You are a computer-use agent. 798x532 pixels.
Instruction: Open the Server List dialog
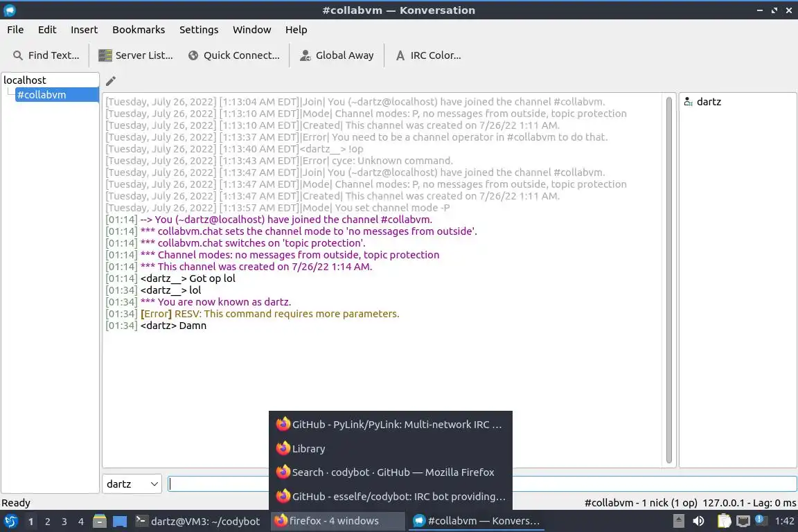click(135, 55)
